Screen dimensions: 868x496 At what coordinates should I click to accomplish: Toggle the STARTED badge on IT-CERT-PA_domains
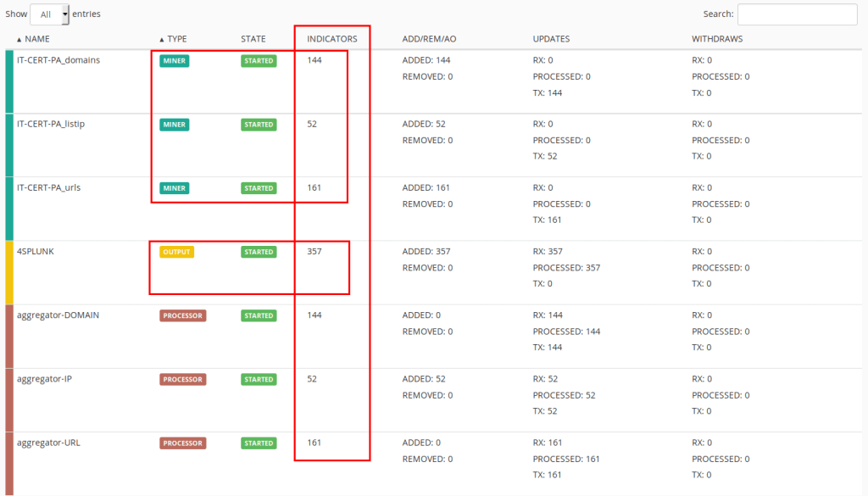(x=258, y=60)
